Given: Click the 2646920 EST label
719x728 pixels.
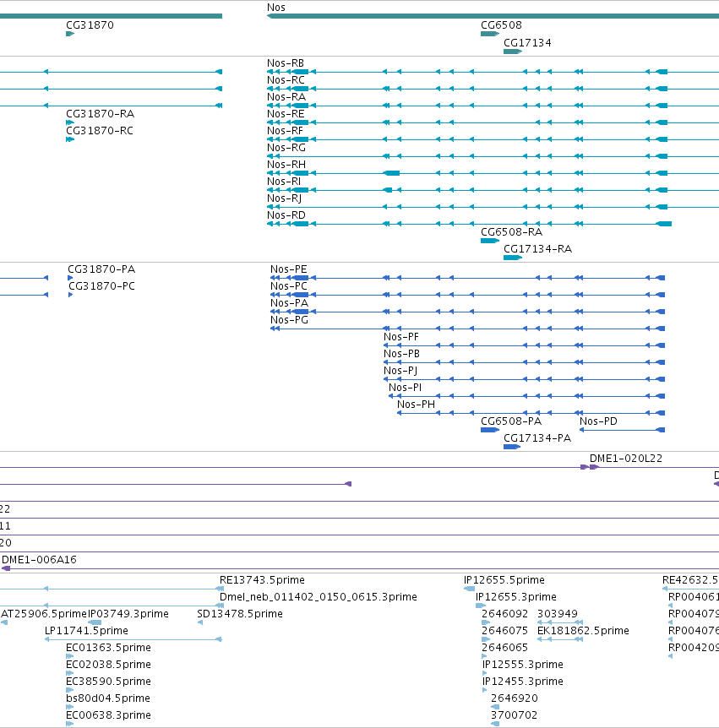Looking at the screenshot, I should click(515, 698).
